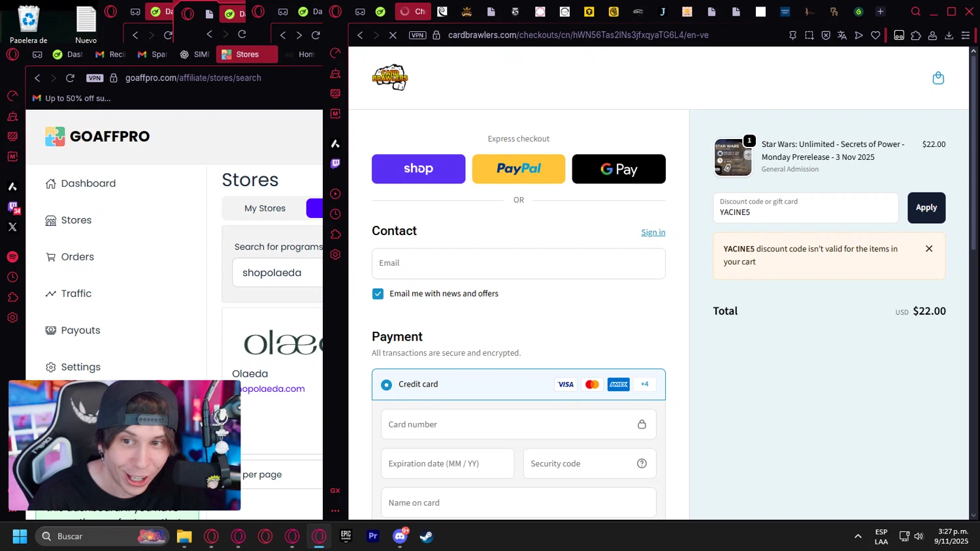Open the security code help icon
Screen dimensions: 980x551
(x=642, y=464)
